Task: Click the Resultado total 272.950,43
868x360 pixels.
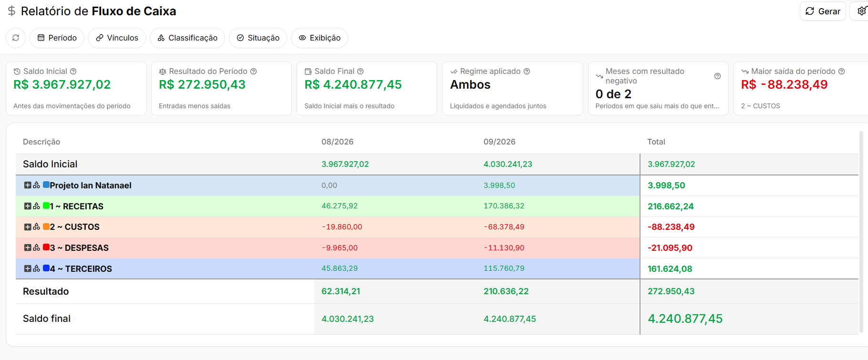Action: click(671, 291)
